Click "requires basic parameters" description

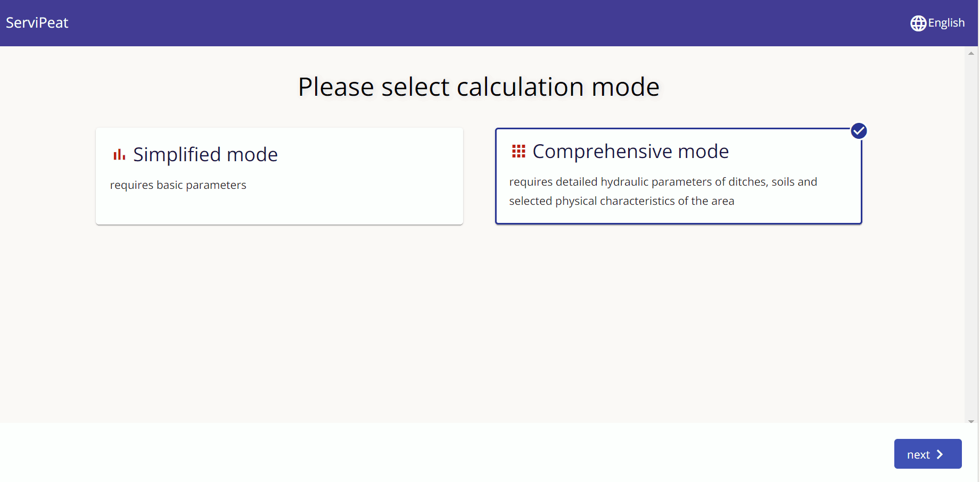(x=178, y=185)
